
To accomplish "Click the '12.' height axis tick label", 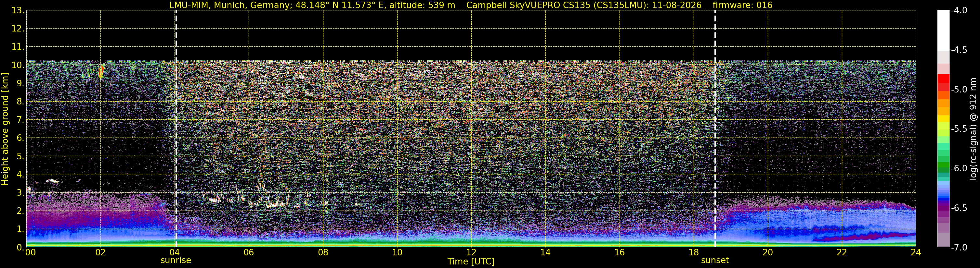I will click(x=18, y=29).
